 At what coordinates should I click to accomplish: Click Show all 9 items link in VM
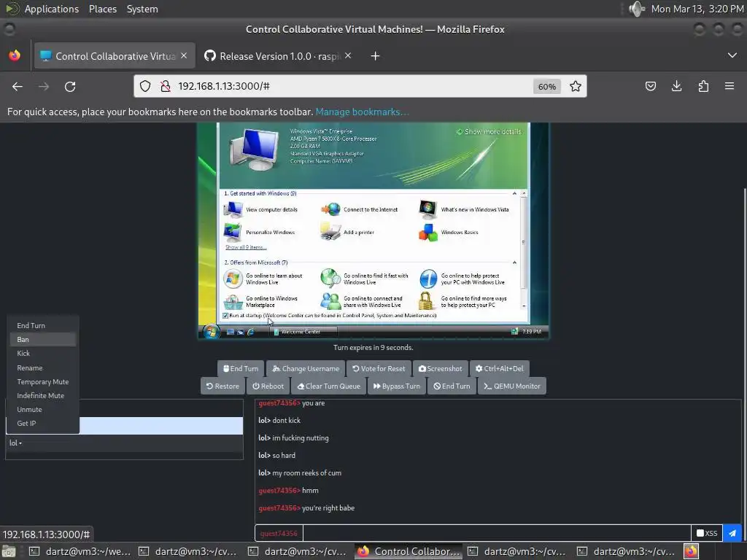tap(246, 247)
